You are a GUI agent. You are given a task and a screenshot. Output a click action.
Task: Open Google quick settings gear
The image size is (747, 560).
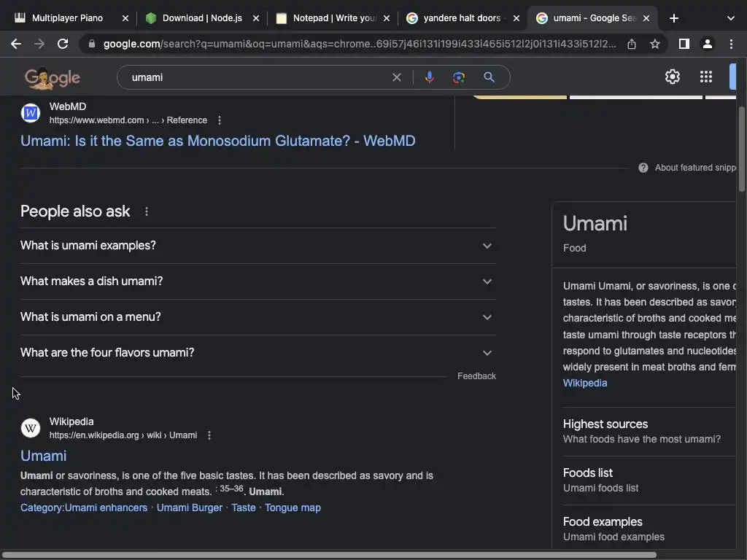point(672,77)
